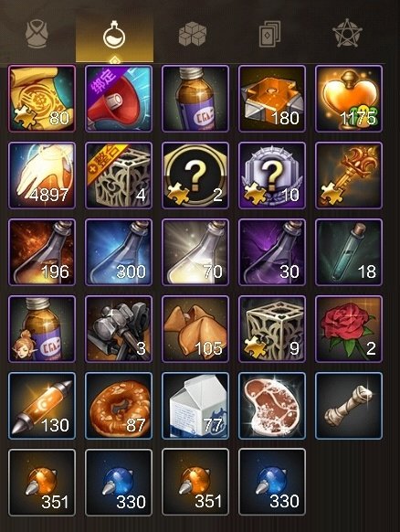This screenshot has height=532, width=400.
Task: Click the golden scroll with 80 count
Action: click(x=42, y=99)
